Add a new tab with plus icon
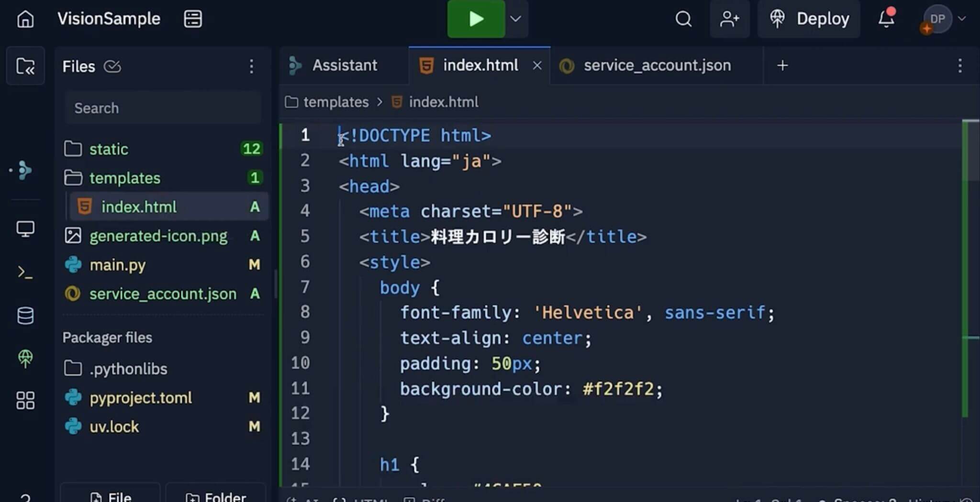 coord(782,65)
